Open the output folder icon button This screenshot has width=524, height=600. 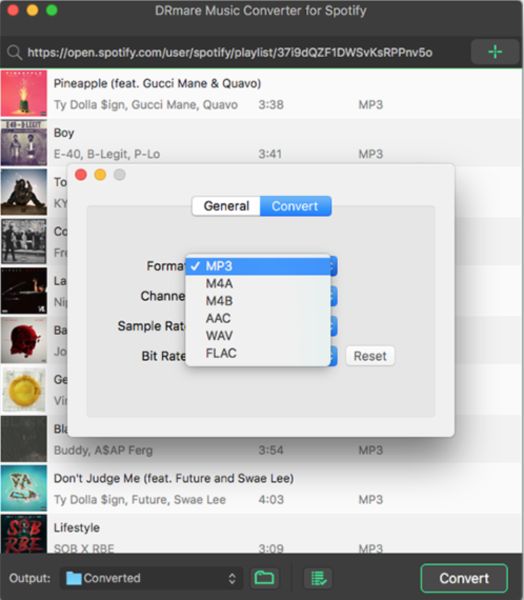264,577
